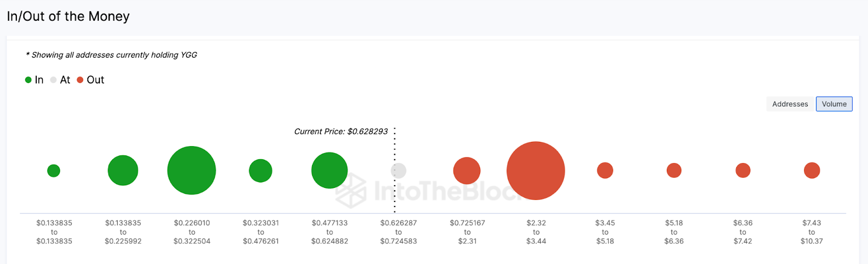The image size is (868, 264).
Task: Toggle the green In legend item
Action: pos(34,80)
